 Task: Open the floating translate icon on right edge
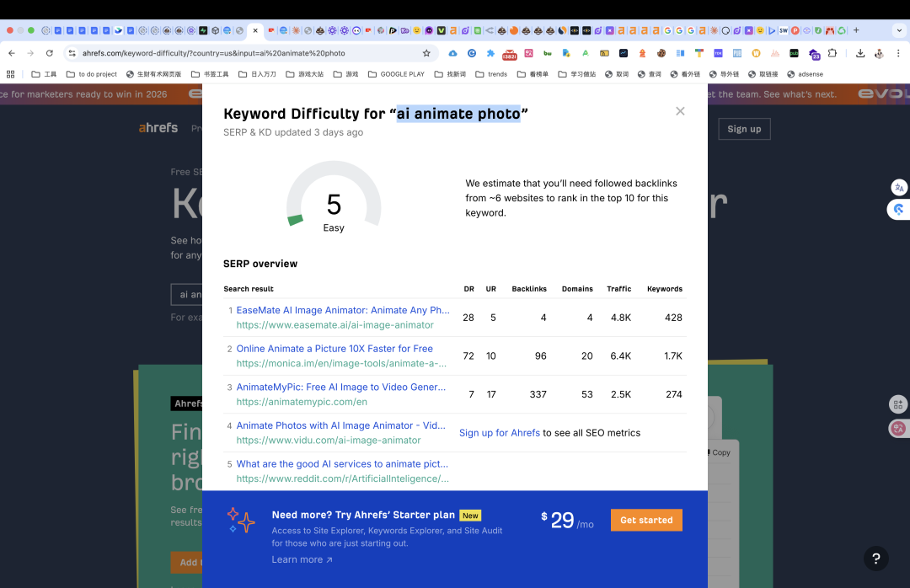(899, 187)
